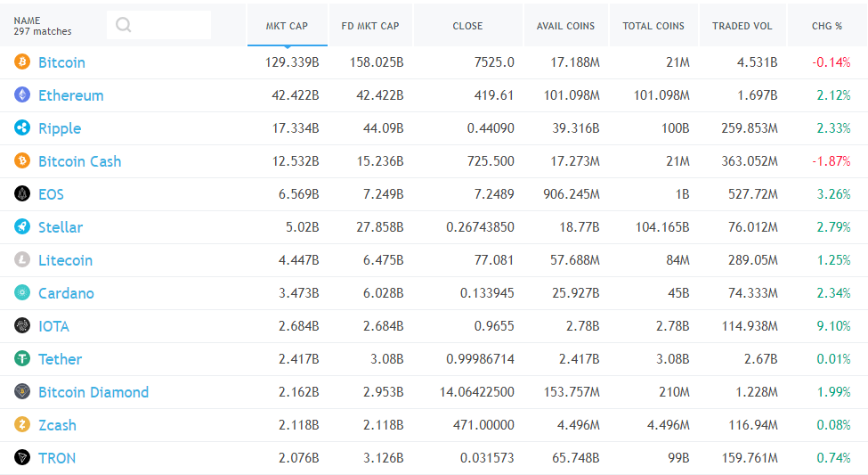
Task: Select Bitcoin market cap 129.339B
Action: pyautogui.click(x=292, y=62)
